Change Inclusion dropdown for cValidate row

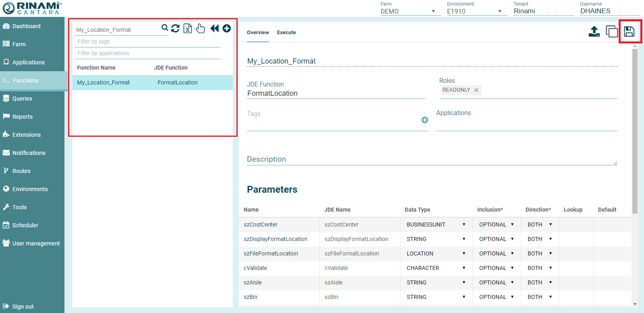coord(496,268)
